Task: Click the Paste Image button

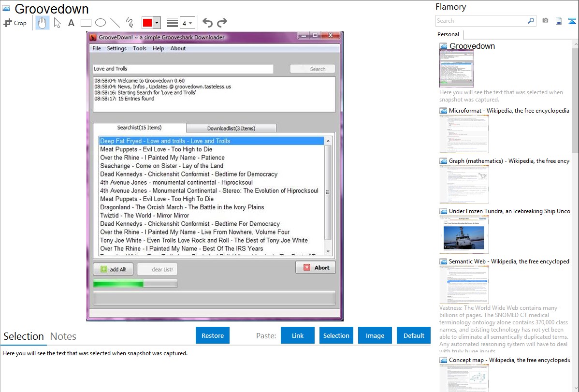Action: point(375,335)
